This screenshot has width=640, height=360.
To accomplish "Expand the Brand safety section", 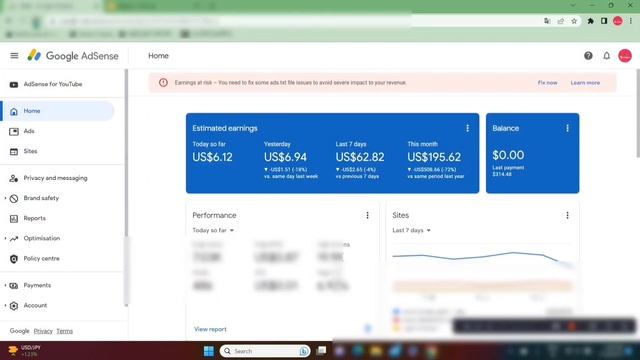I will coord(5,198).
